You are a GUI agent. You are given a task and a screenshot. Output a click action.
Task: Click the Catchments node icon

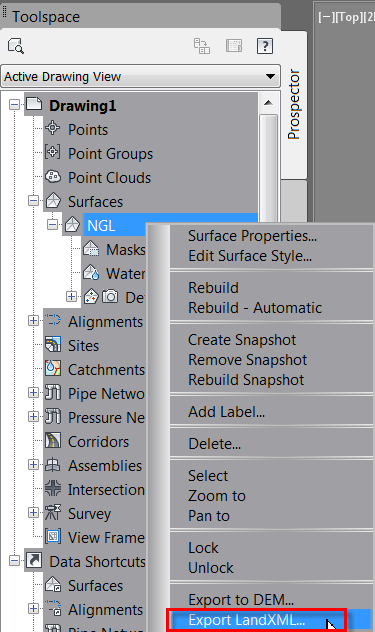coord(53,368)
